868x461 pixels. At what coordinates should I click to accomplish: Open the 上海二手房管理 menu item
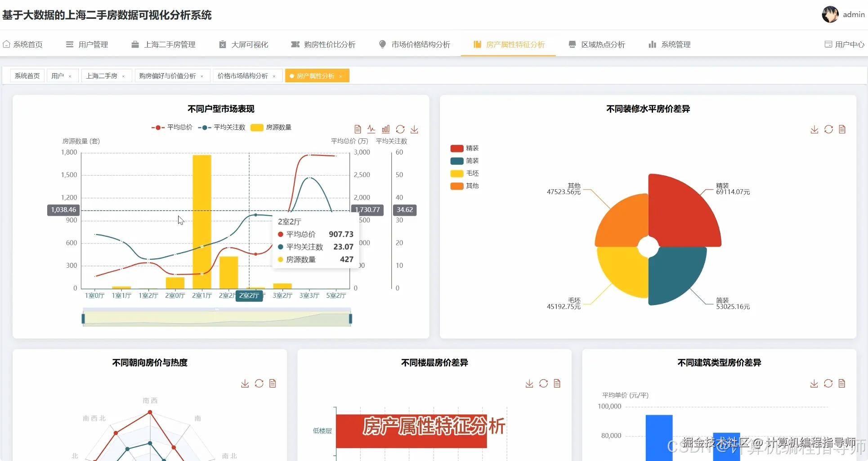[163, 44]
